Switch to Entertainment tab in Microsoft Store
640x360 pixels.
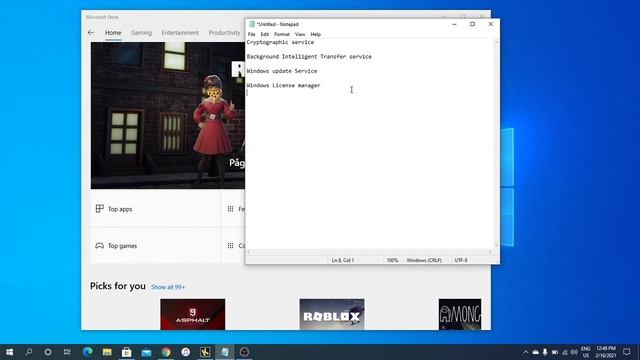coord(180,33)
